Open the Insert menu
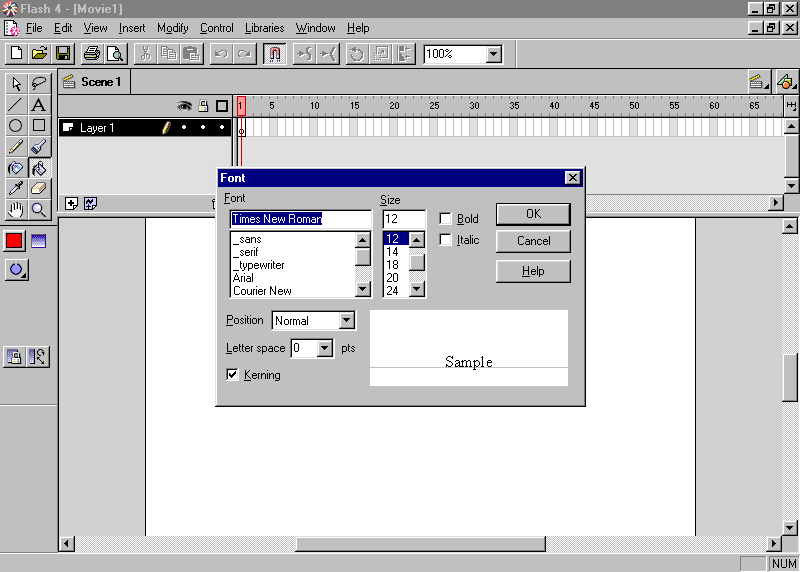The image size is (800, 572). click(132, 28)
